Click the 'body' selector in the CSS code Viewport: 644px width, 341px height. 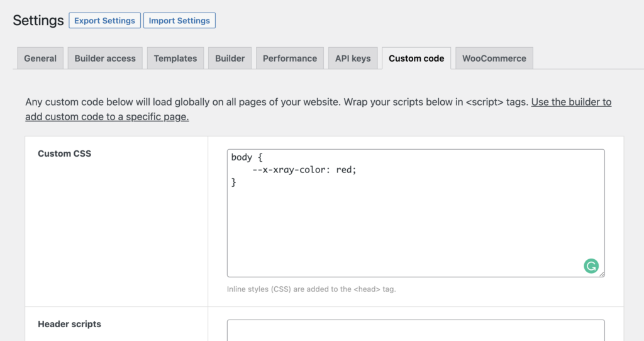pyautogui.click(x=241, y=157)
